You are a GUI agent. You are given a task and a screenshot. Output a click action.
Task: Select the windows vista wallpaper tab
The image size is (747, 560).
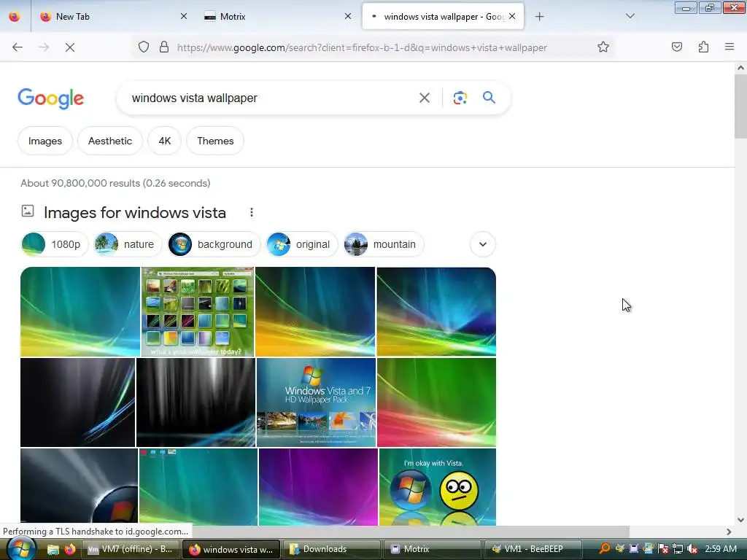[x=443, y=17]
